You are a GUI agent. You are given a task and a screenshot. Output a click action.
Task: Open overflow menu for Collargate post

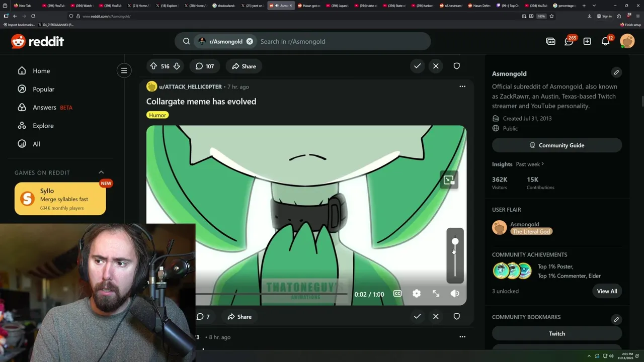click(x=462, y=86)
